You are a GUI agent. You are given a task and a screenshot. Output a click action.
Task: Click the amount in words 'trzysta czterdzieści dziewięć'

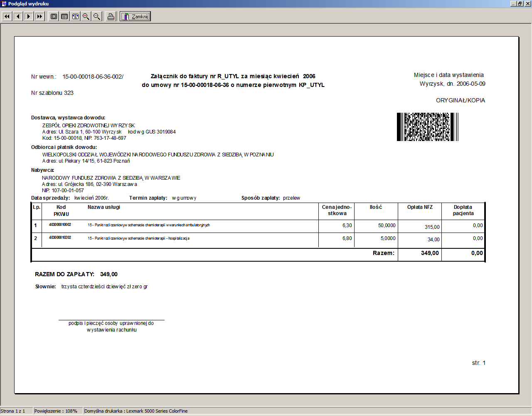pyautogui.click(x=94, y=287)
